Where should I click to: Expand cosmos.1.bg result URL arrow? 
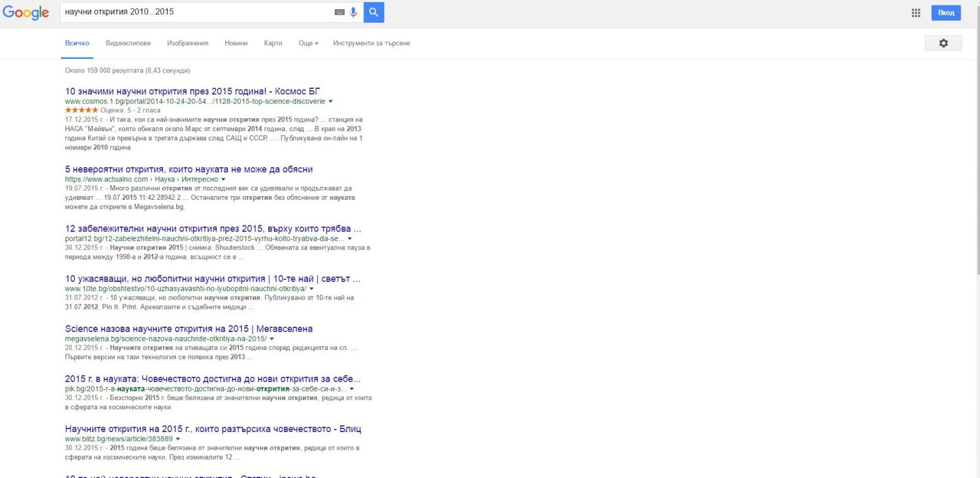pyautogui.click(x=331, y=102)
